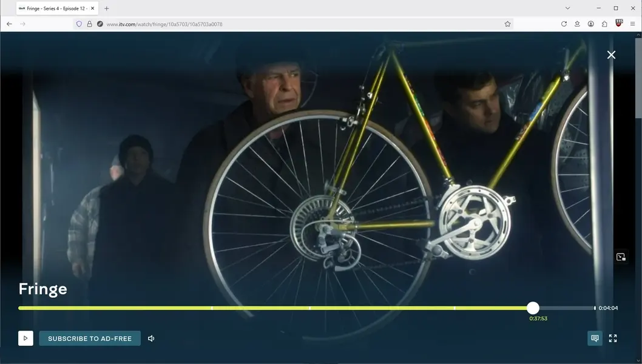The width and height of the screenshot is (642, 364).
Task: Open the Firefox account menu
Action: [x=591, y=24]
